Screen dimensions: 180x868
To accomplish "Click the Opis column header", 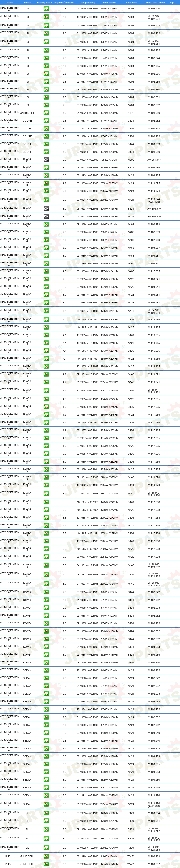I will [x=173, y=2].
